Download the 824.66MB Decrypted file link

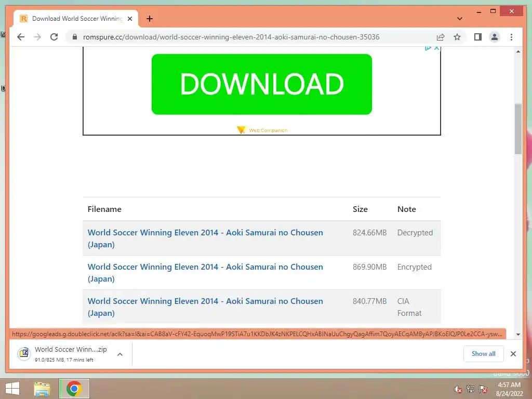(x=205, y=238)
